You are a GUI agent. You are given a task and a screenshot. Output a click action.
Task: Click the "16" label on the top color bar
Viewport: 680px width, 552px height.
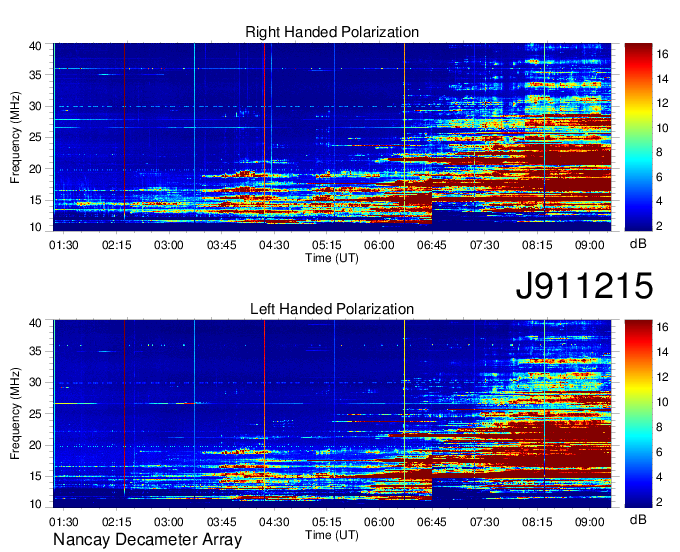point(662,54)
